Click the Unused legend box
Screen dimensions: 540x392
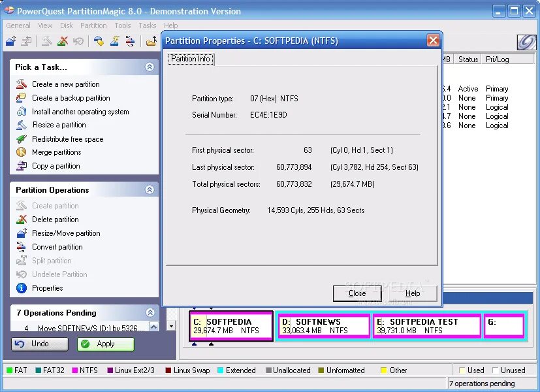[495, 370]
